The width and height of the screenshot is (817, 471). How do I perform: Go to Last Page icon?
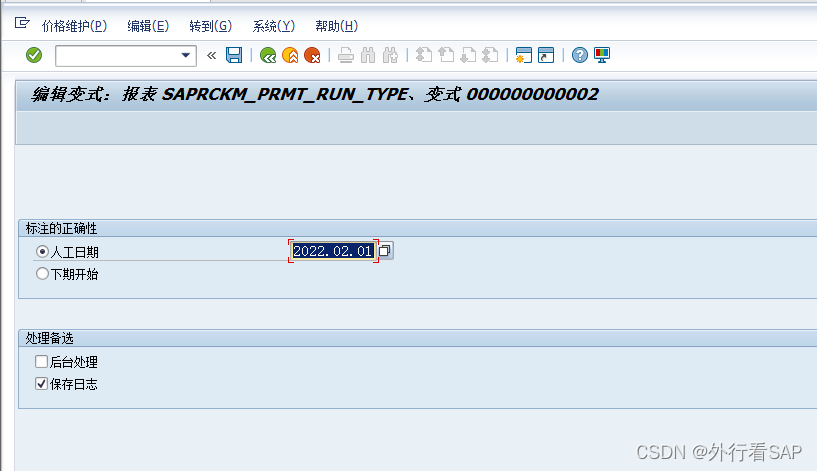click(490, 55)
